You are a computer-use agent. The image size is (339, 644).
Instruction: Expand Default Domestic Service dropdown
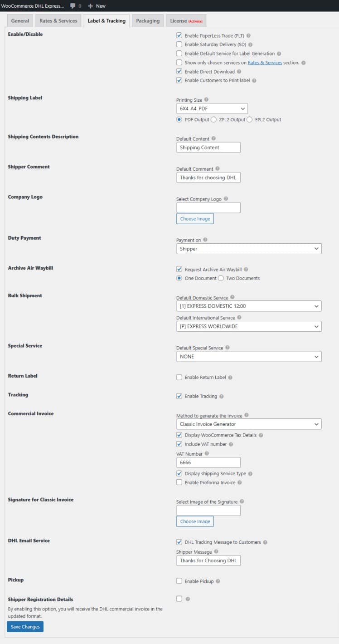[249, 306]
